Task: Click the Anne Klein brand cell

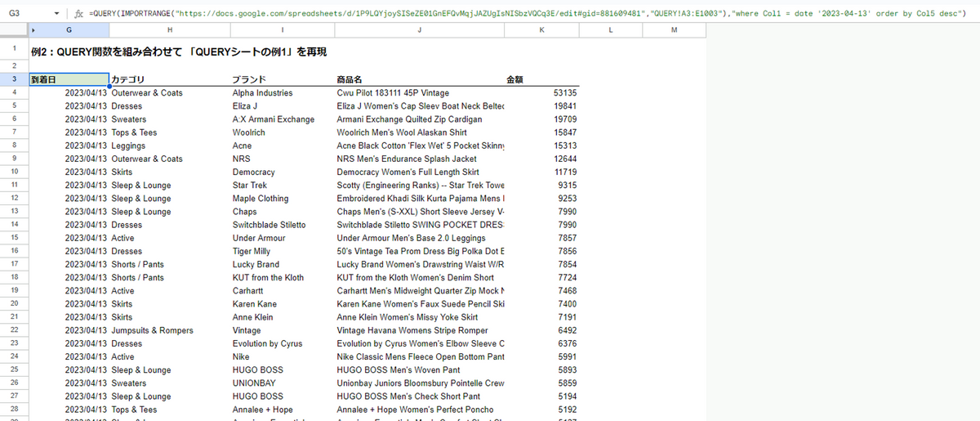Action: pos(282,317)
